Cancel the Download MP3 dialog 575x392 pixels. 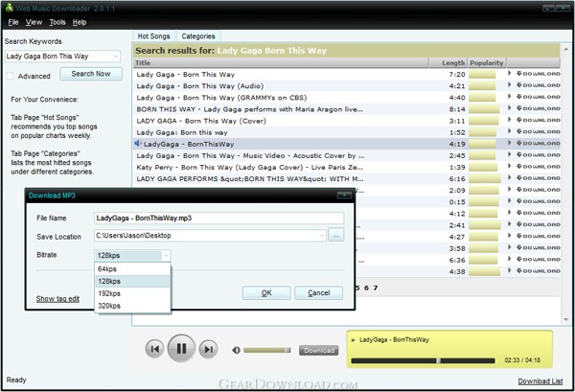click(x=319, y=293)
